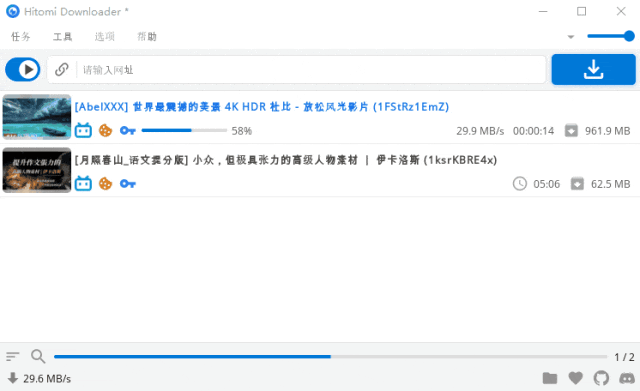Click cookie icon on AbelXXX row

click(x=105, y=131)
